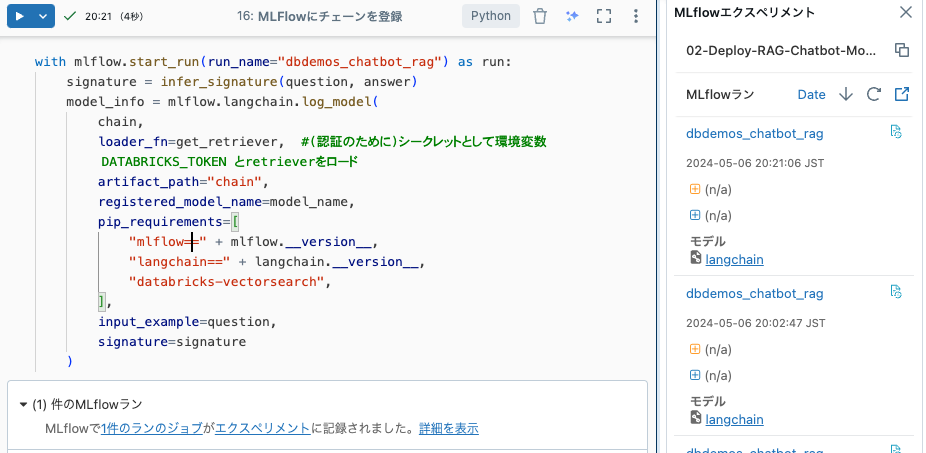This screenshot has height=453, width=926.
Task: Expand cell to full screen
Action: click(604, 16)
